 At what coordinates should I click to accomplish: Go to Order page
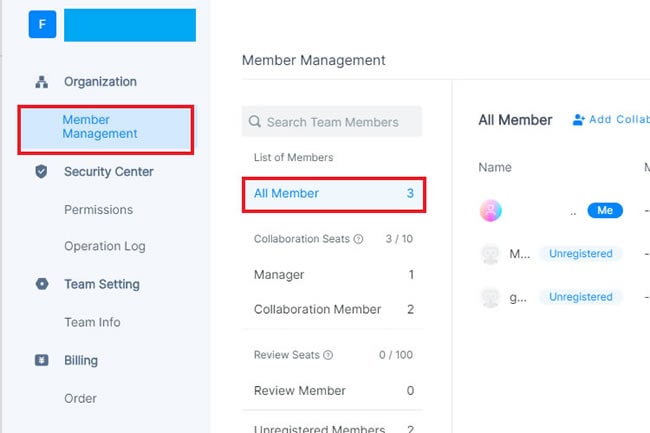[x=80, y=399]
